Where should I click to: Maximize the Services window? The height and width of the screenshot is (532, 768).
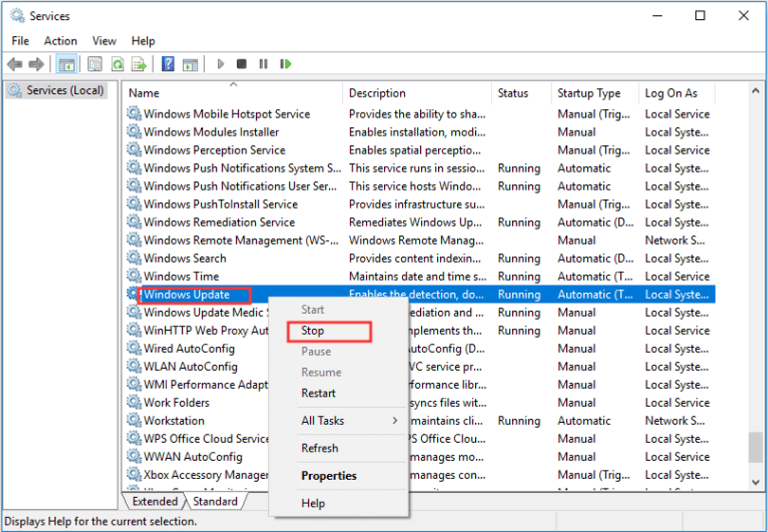click(701, 16)
